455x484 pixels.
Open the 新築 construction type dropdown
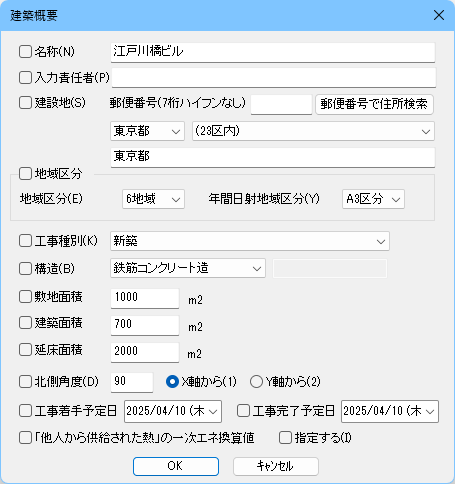(x=250, y=241)
